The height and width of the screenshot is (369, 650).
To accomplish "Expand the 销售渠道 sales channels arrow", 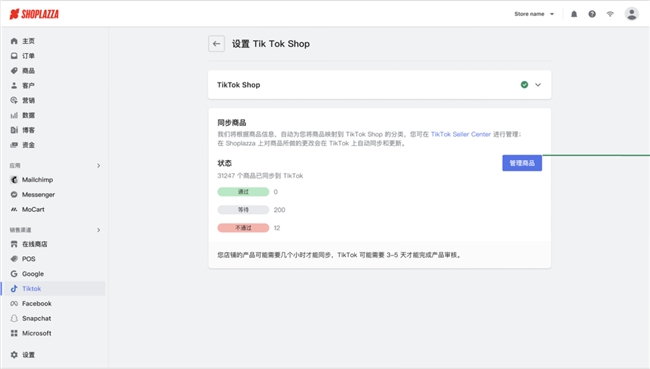I will [x=98, y=230].
